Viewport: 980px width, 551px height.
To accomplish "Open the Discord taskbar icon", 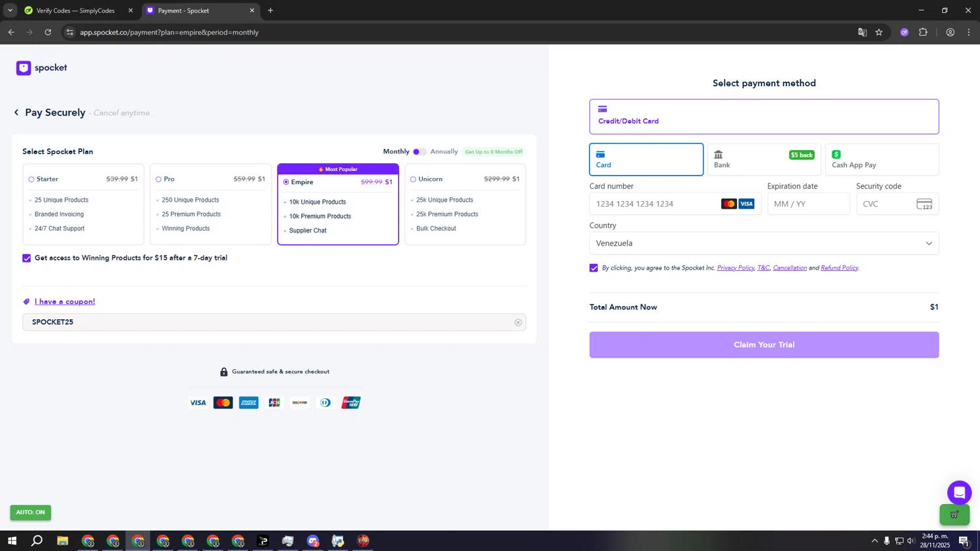I will click(x=313, y=541).
